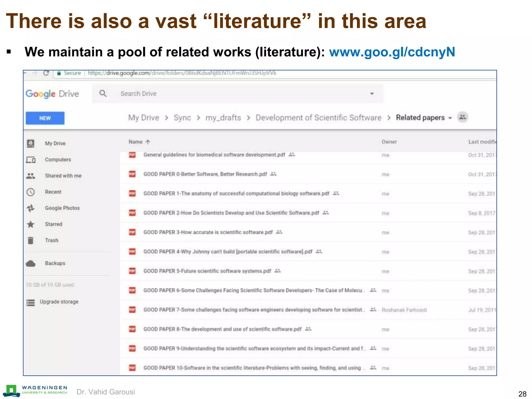This screenshot has width=532, height=399.
Task: Select GOOD PAPER 9-Understanding the scientific software ecosystem
Action: pyautogui.click(x=254, y=349)
